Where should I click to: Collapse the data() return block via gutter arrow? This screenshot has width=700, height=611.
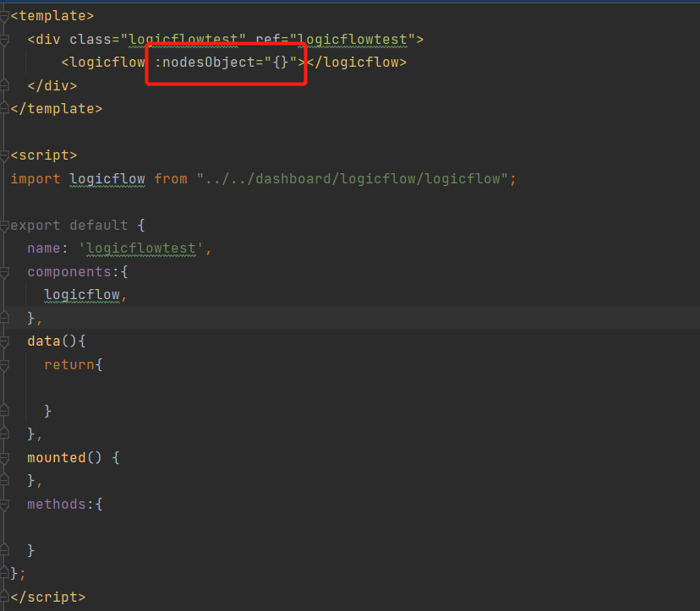point(5,364)
